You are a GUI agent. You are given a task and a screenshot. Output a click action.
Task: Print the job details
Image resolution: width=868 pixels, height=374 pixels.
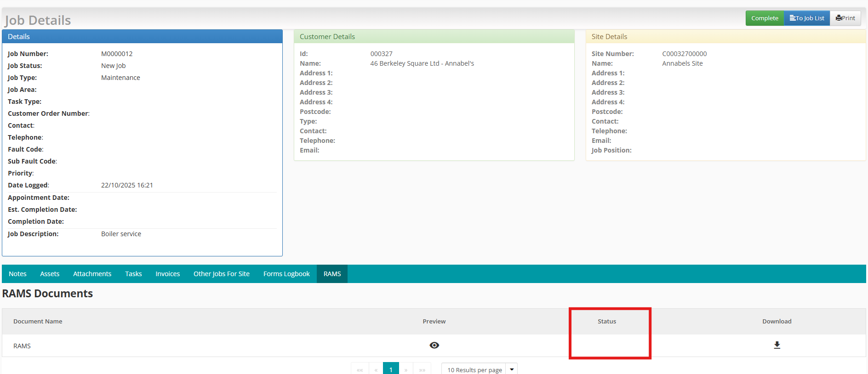[x=845, y=18]
